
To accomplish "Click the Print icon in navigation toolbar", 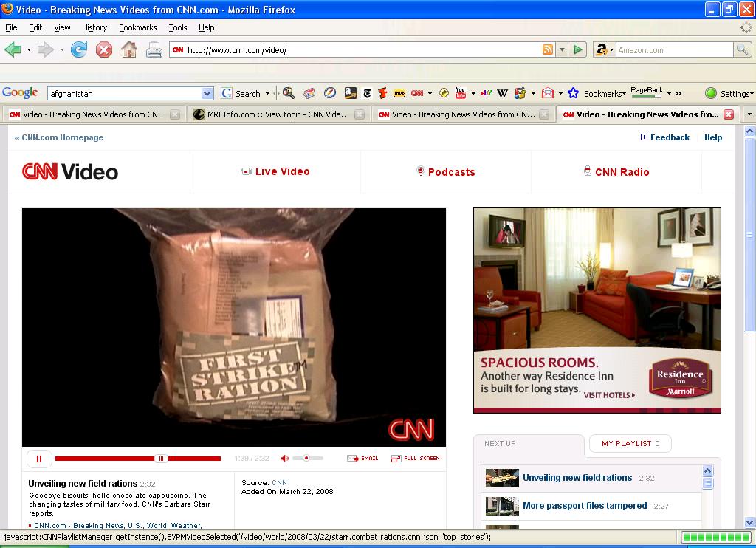I will (x=154, y=49).
